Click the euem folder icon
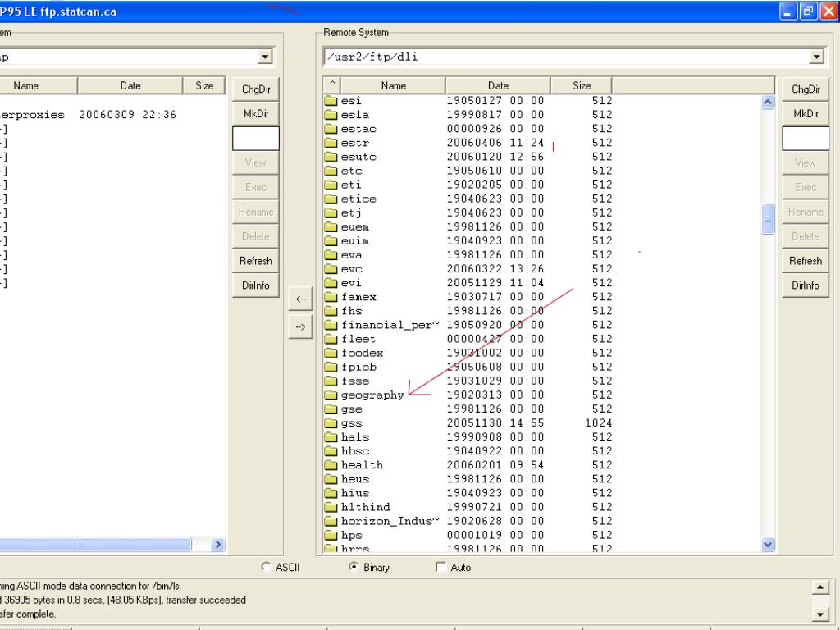This screenshot has width=840, height=630. 331,226
